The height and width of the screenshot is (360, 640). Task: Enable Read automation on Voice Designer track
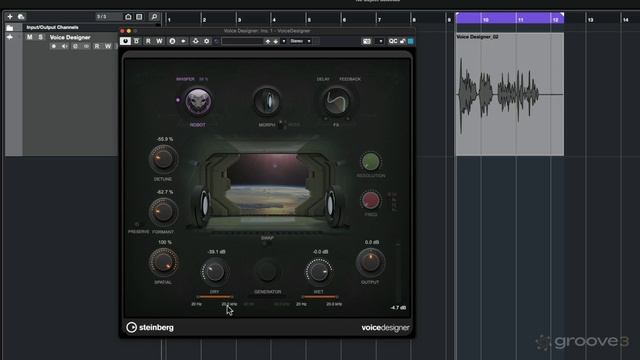coord(97,46)
